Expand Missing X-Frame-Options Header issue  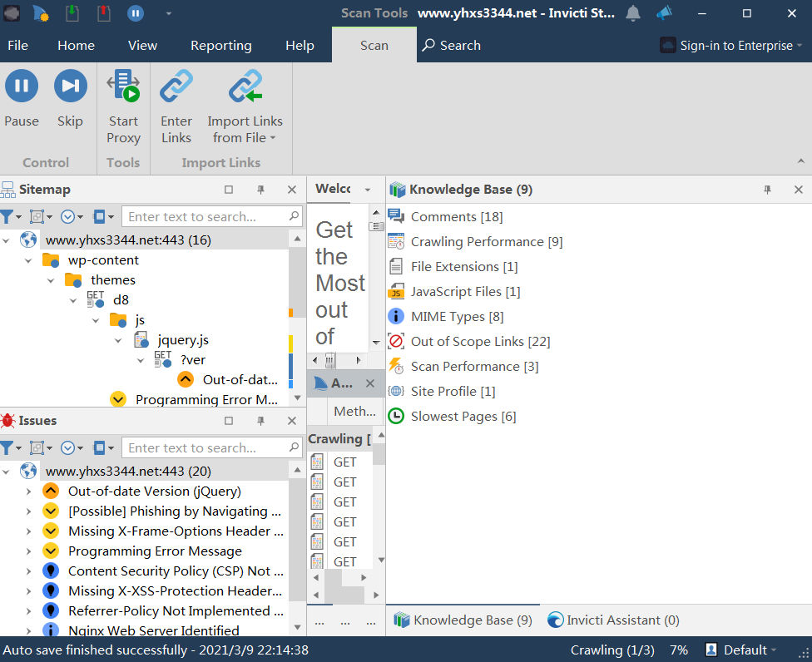(x=28, y=531)
